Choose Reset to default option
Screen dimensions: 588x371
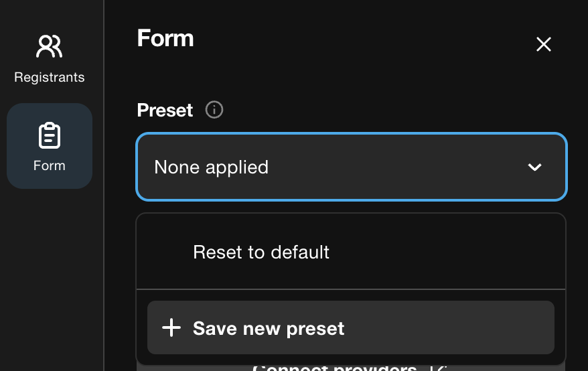[x=261, y=252]
